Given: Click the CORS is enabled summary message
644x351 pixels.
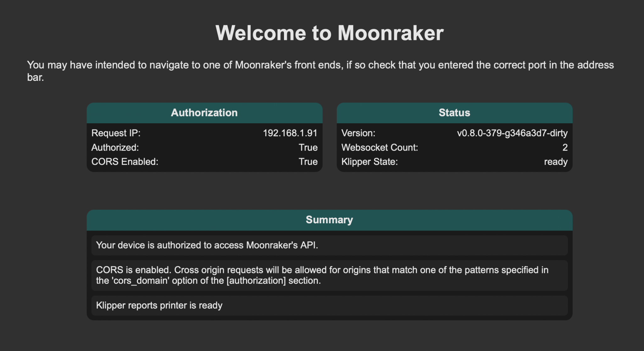Looking at the screenshot, I should click(x=322, y=275).
